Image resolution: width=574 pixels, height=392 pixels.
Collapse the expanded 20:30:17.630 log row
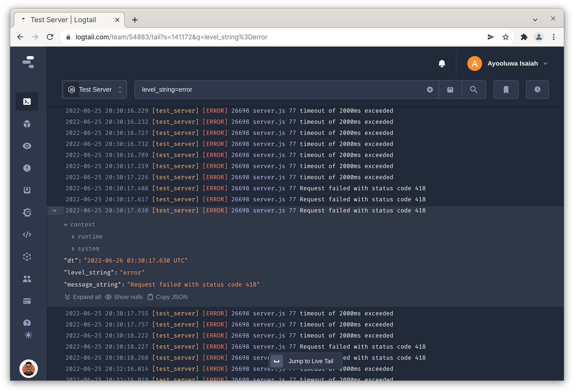pos(55,211)
